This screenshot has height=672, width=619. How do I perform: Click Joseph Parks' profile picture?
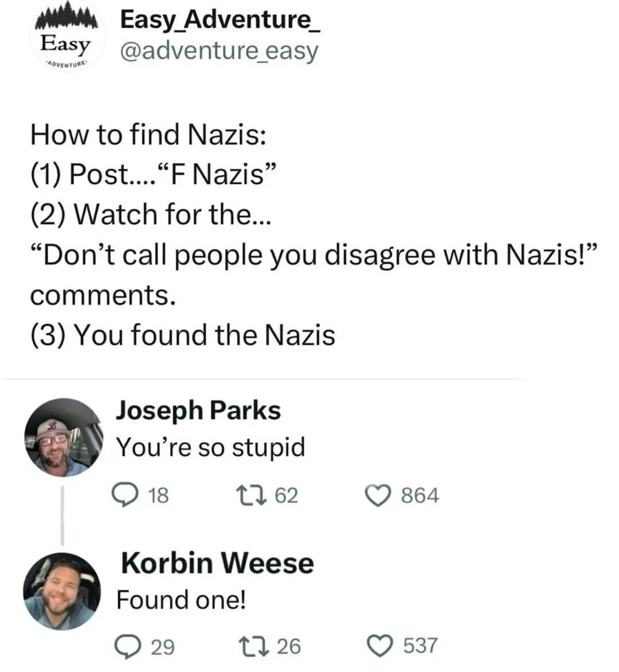pos(63,437)
